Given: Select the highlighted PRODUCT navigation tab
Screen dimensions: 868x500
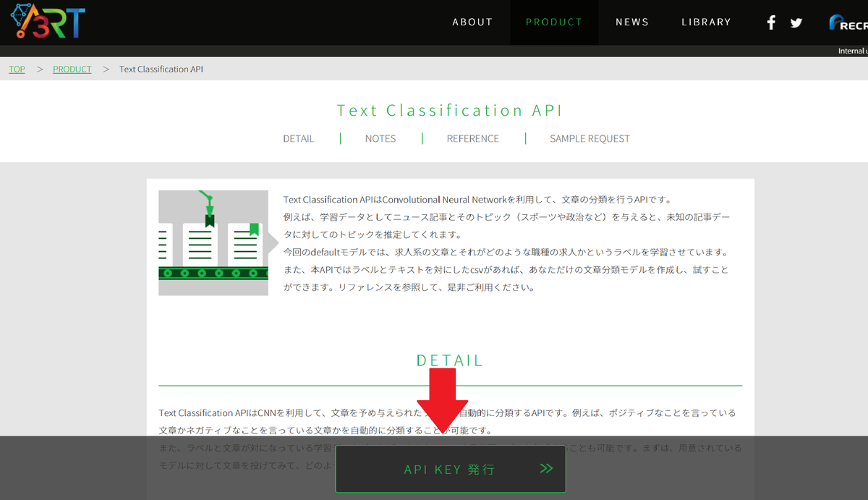Looking at the screenshot, I should click(554, 22).
